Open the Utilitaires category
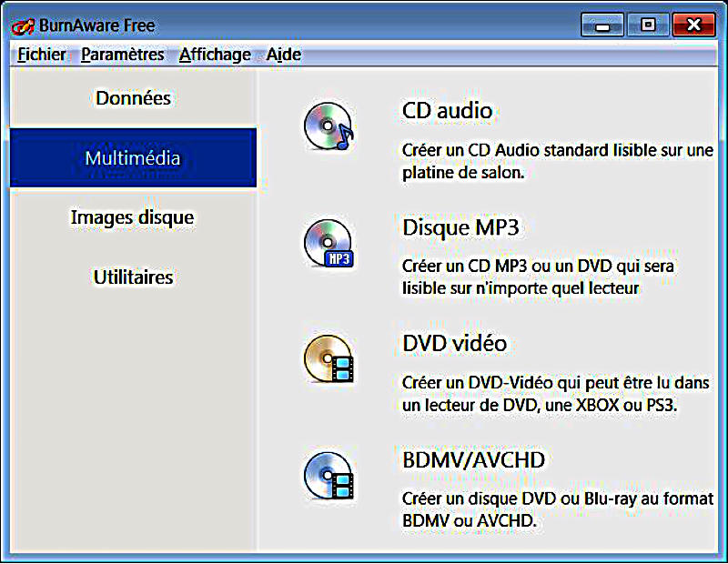This screenshot has height=564, width=728. pyautogui.click(x=133, y=277)
